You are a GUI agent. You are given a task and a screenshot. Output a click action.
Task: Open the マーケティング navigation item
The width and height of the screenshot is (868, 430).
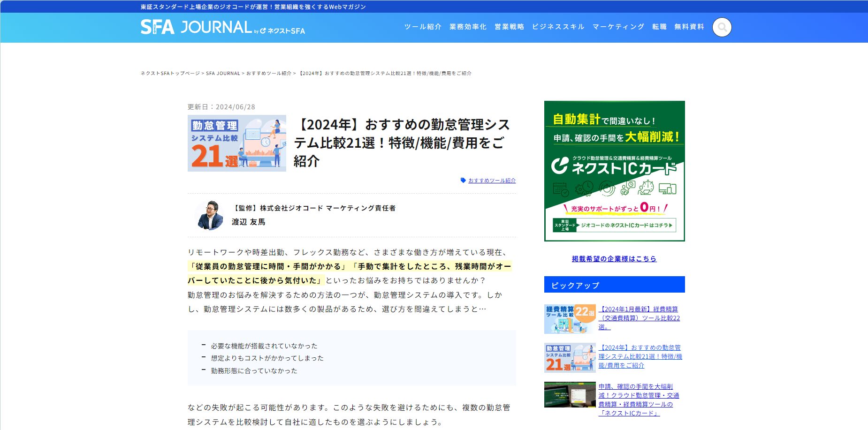pyautogui.click(x=618, y=27)
